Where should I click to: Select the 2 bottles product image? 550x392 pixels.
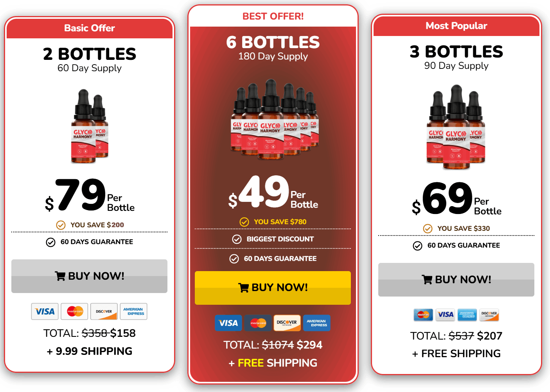(x=90, y=126)
